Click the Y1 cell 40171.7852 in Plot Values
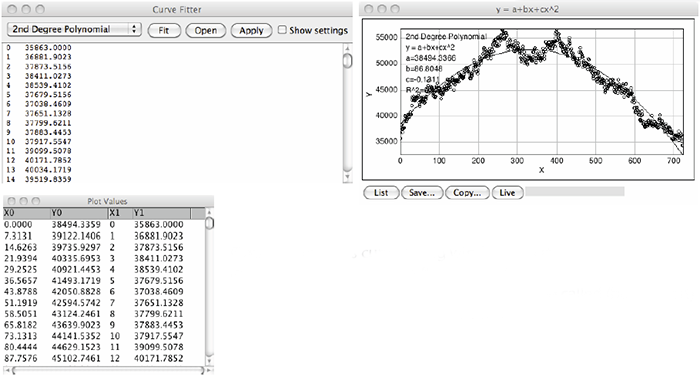 tap(158, 358)
